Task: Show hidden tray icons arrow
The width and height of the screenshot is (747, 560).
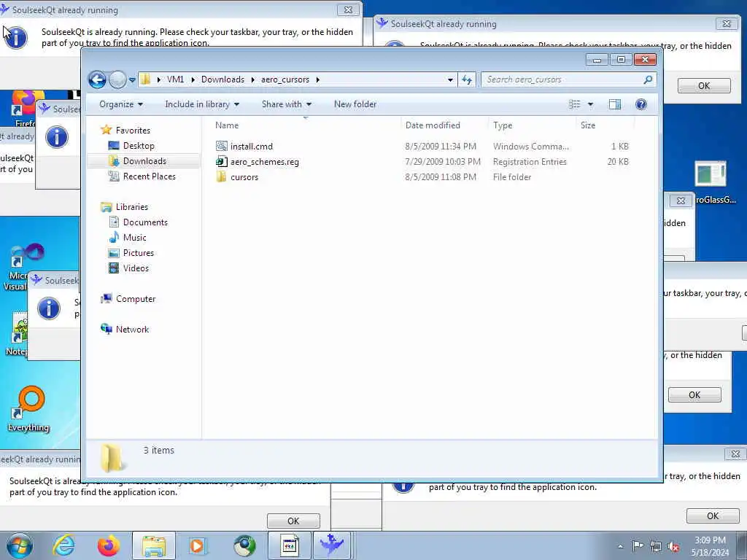Action: [x=620, y=547]
